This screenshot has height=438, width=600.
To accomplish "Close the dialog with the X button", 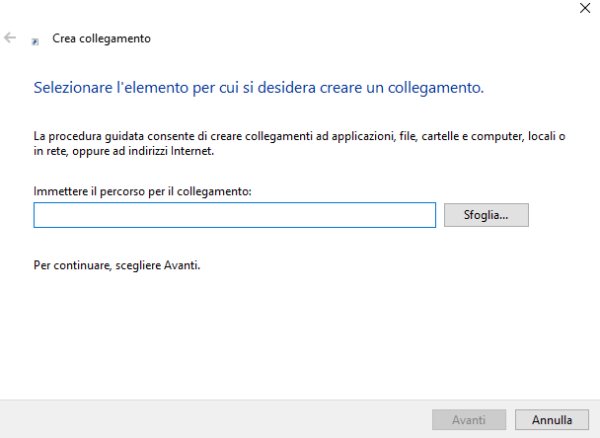I will (585, 8).
